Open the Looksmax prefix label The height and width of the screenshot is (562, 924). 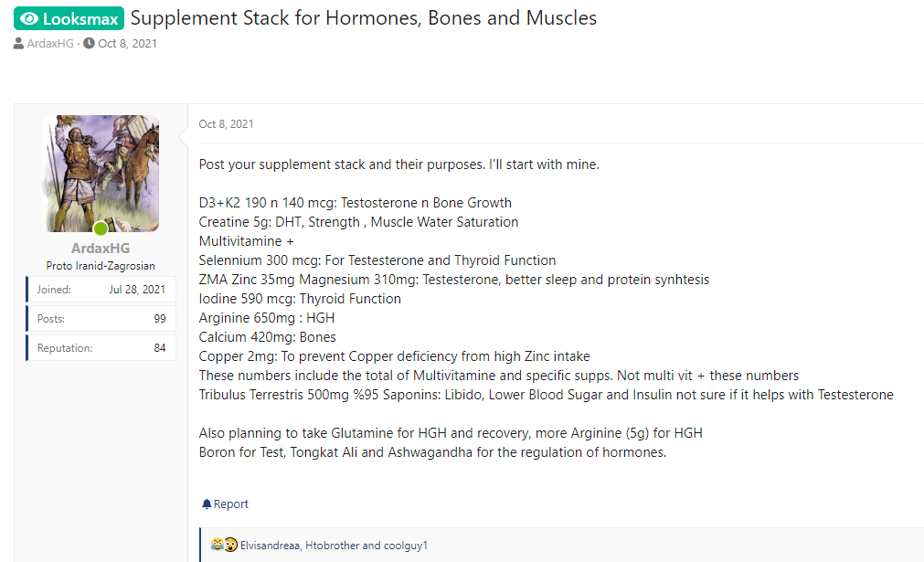69,18
